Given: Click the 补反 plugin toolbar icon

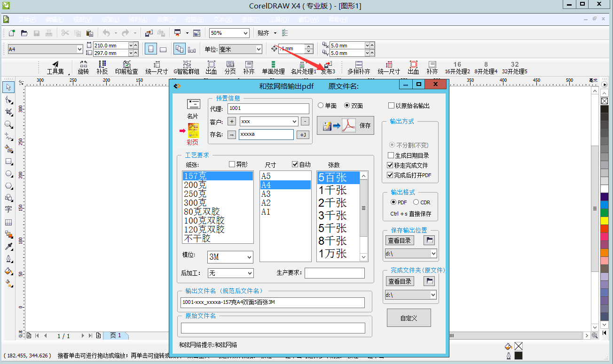Looking at the screenshot, I should click(102, 68).
